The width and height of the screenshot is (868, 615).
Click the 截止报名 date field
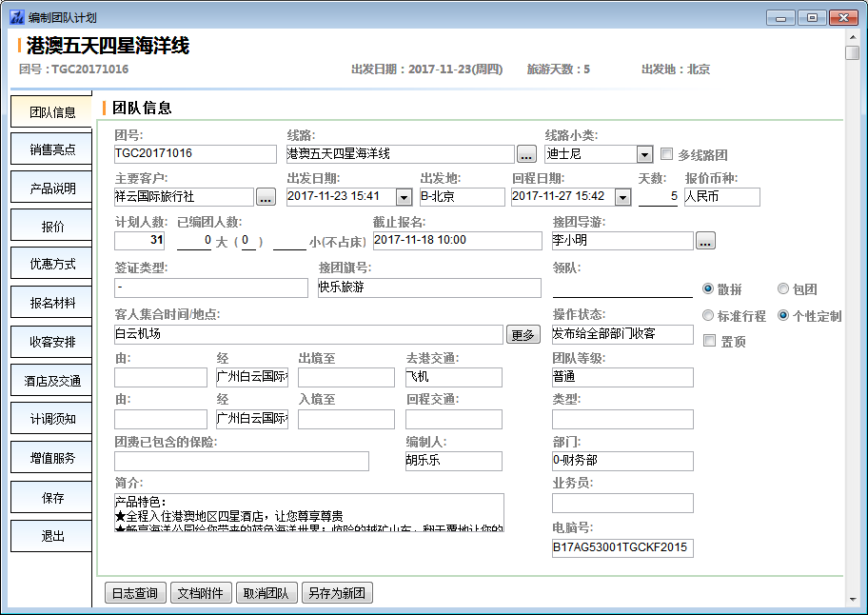pyautogui.click(x=457, y=241)
